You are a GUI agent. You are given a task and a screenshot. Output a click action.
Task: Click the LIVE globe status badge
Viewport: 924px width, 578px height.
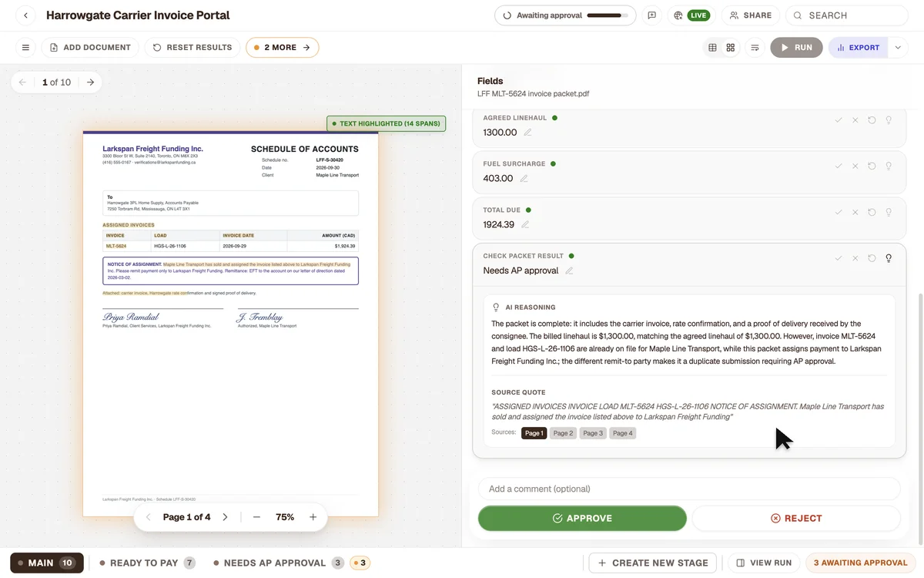(691, 15)
